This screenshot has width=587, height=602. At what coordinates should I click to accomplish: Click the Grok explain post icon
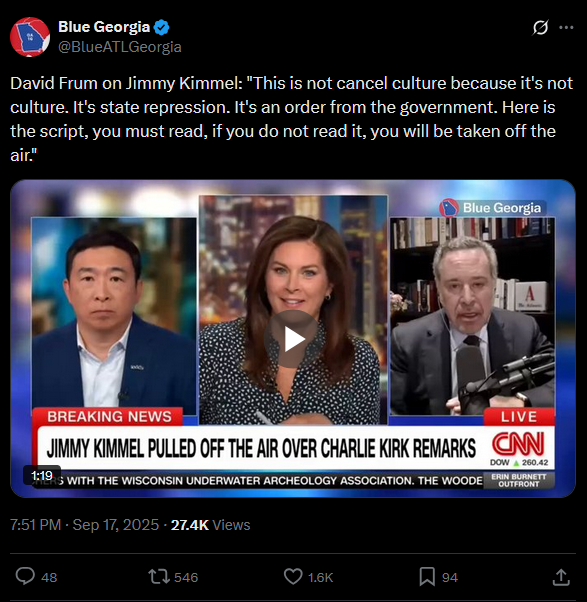(x=540, y=28)
